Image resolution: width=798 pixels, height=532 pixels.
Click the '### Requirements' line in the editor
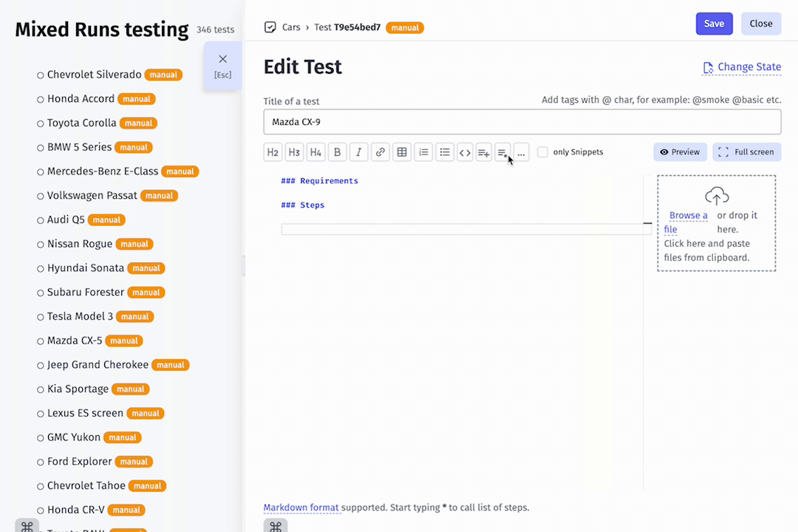[320, 181]
